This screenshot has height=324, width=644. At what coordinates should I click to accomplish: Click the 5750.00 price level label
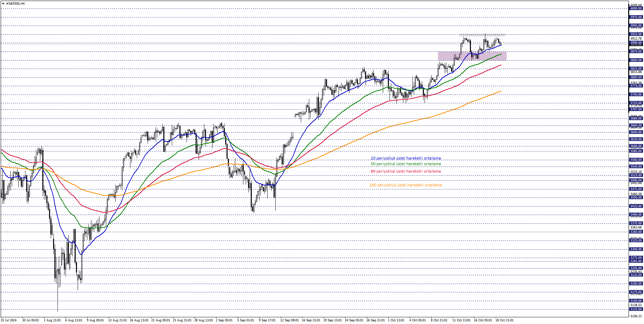[x=636, y=95]
